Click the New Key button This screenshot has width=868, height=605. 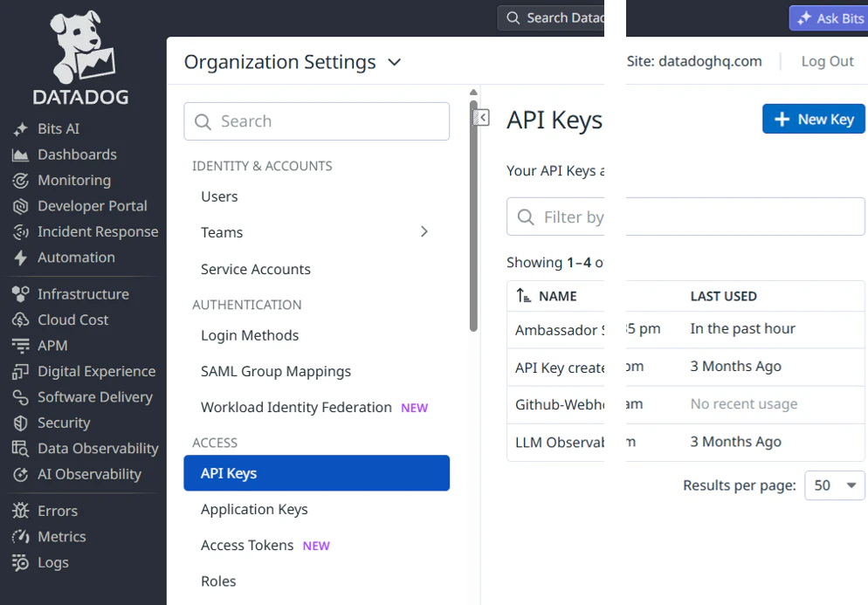pos(813,119)
